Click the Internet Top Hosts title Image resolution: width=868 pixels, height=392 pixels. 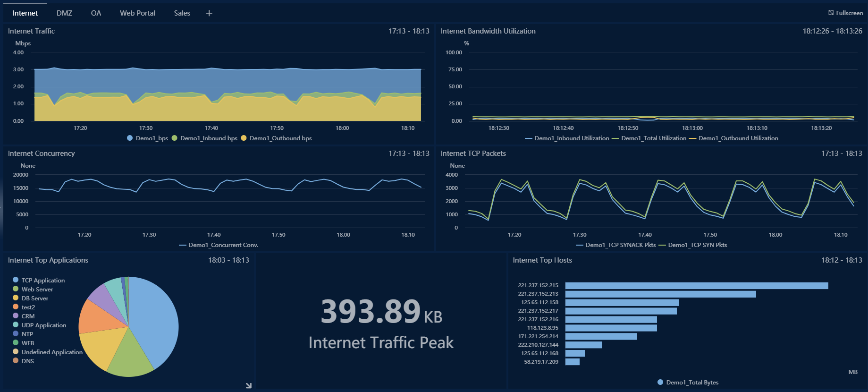point(542,260)
